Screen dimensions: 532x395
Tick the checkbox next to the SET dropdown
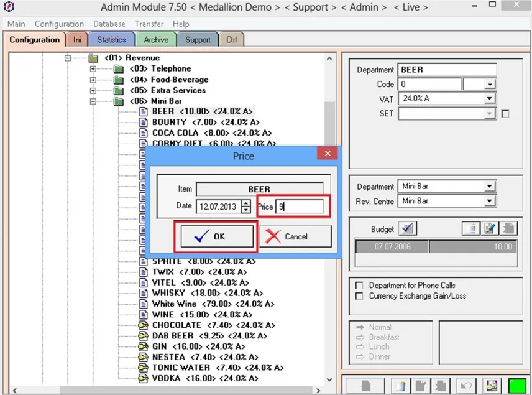pos(505,114)
